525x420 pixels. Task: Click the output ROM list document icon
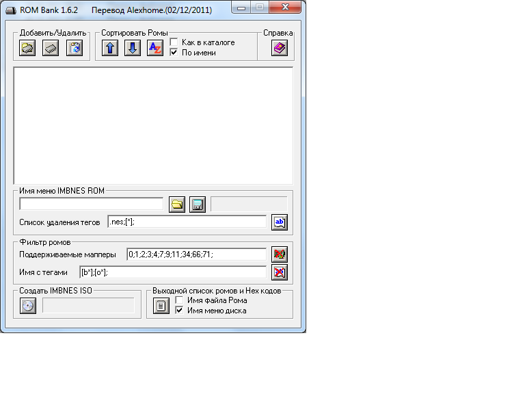click(161, 306)
